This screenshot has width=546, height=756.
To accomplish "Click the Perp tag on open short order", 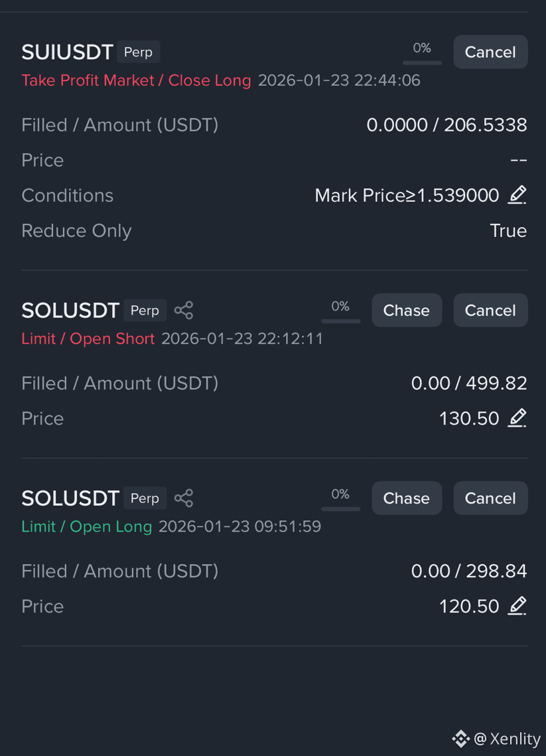I will [145, 310].
